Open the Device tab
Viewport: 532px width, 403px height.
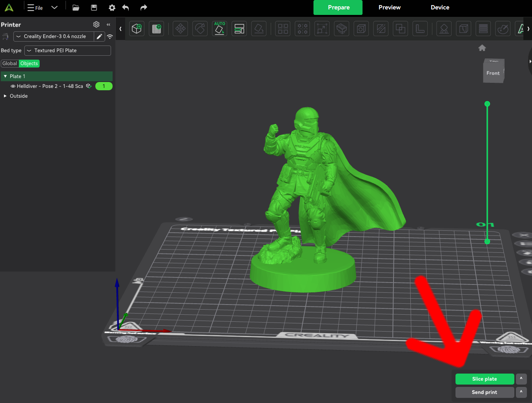coord(440,7)
